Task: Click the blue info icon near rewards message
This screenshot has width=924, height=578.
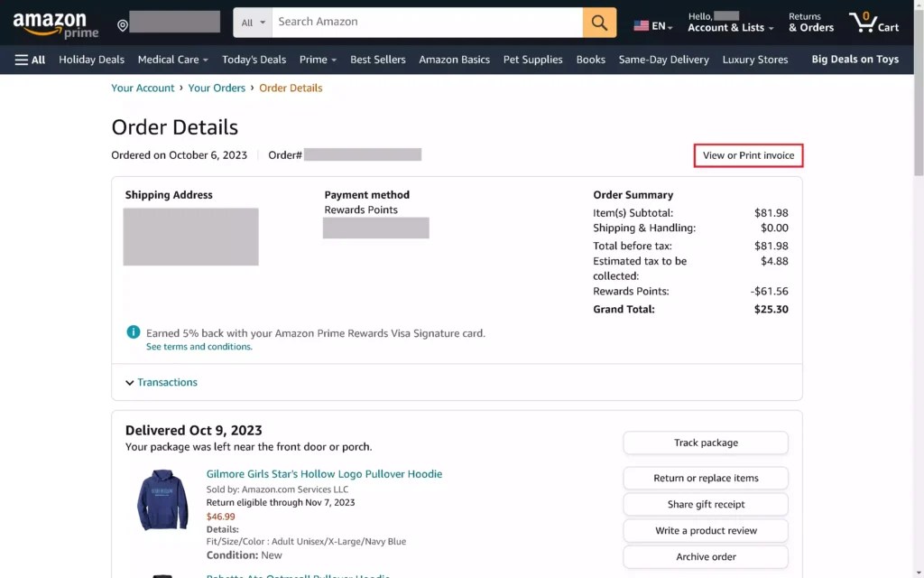Action: click(x=132, y=332)
